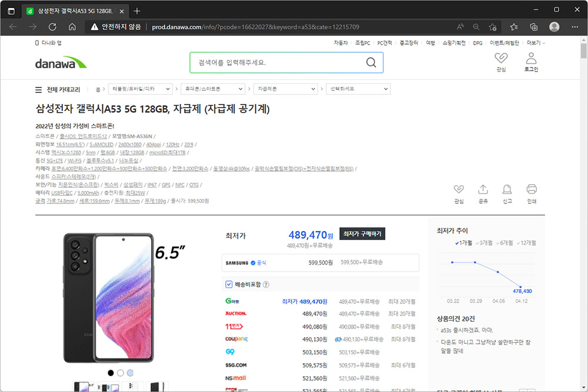Click the G마켓 seller logo

[232, 301]
